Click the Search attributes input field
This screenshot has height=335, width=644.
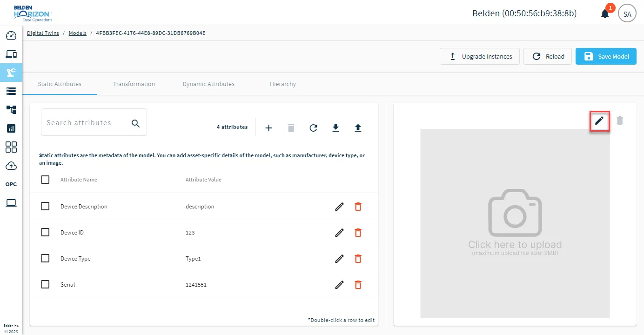(x=94, y=122)
